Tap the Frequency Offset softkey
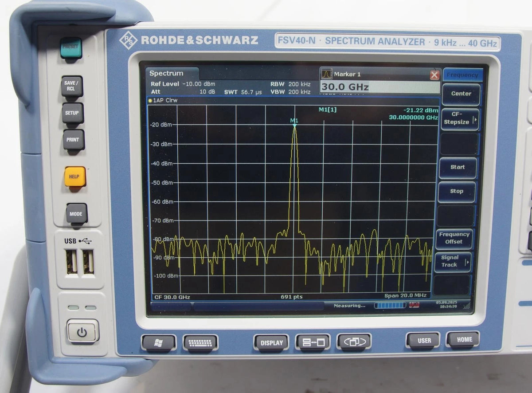Image resolution: width=532 pixels, height=393 pixels. 454,238
